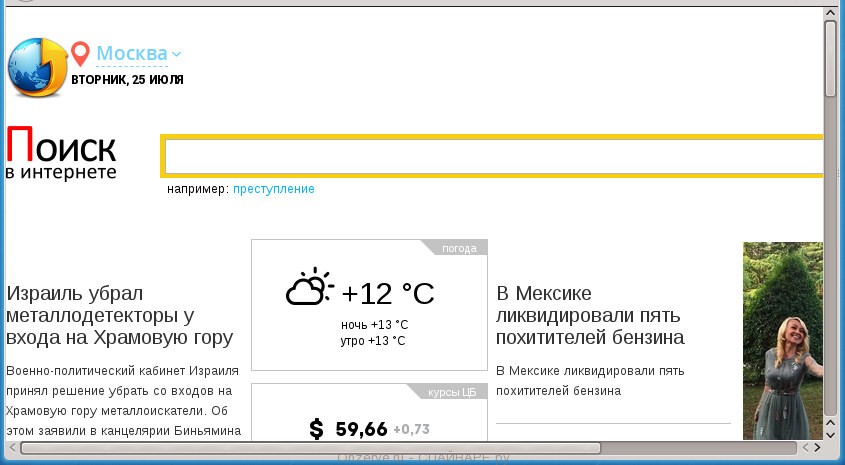Viewport: 845px width, 465px height.
Task: Click the horizontal scrollbar thumb
Action: [310, 447]
